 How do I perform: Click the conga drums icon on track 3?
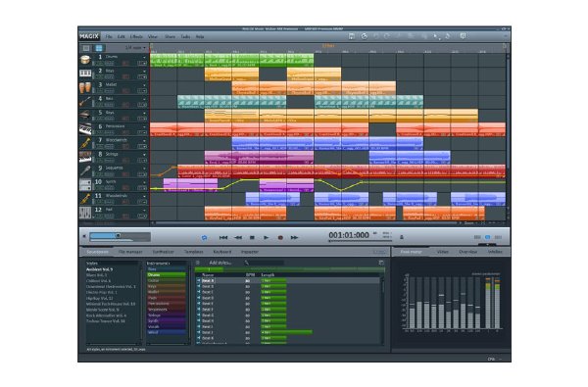[x=85, y=88]
